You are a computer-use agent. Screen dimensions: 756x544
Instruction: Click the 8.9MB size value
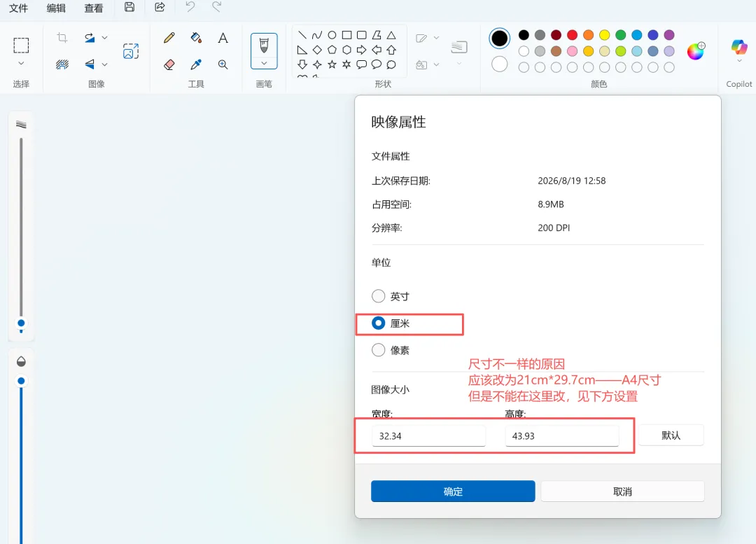click(551, 204)
